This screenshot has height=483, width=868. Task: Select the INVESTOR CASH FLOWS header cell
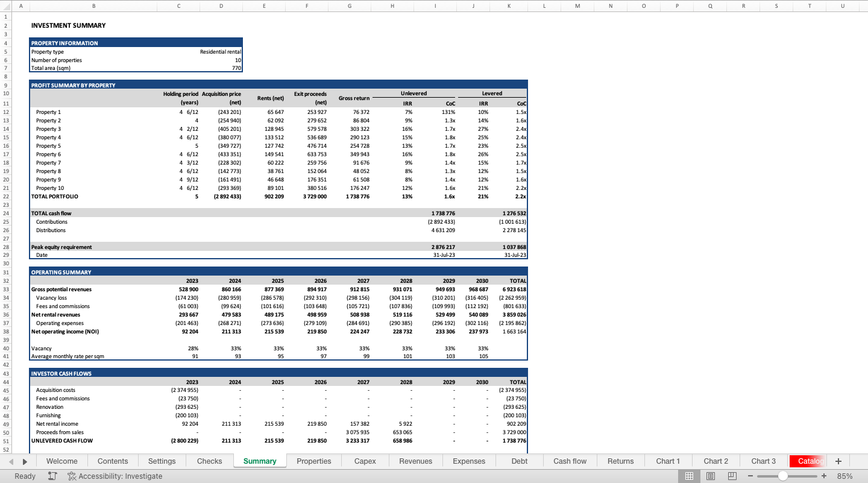tap(61, 374)
